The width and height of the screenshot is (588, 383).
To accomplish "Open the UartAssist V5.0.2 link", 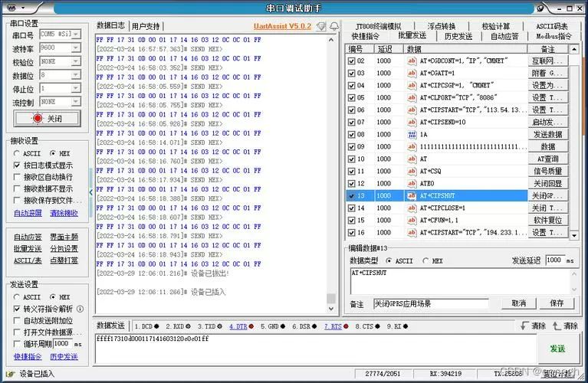I will click(x=282, y=26).
